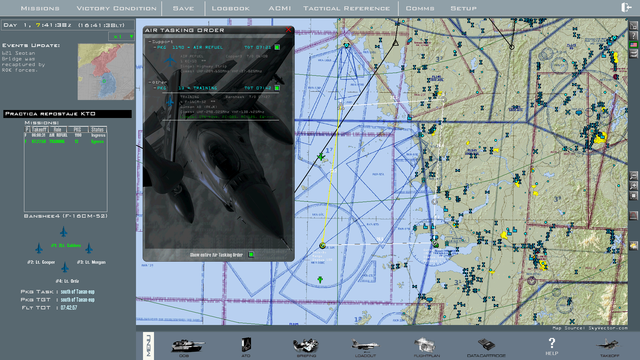Click the Pkg Tgt value link
Screen dimensions: 640x360
(x=78, y=300)
